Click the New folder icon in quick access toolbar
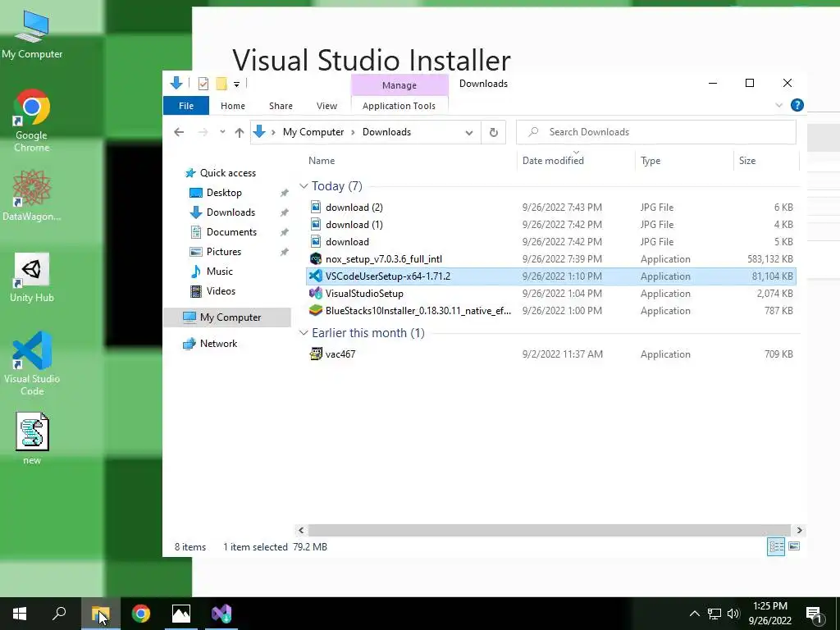 pyautogui.click(x=221, y=84)
